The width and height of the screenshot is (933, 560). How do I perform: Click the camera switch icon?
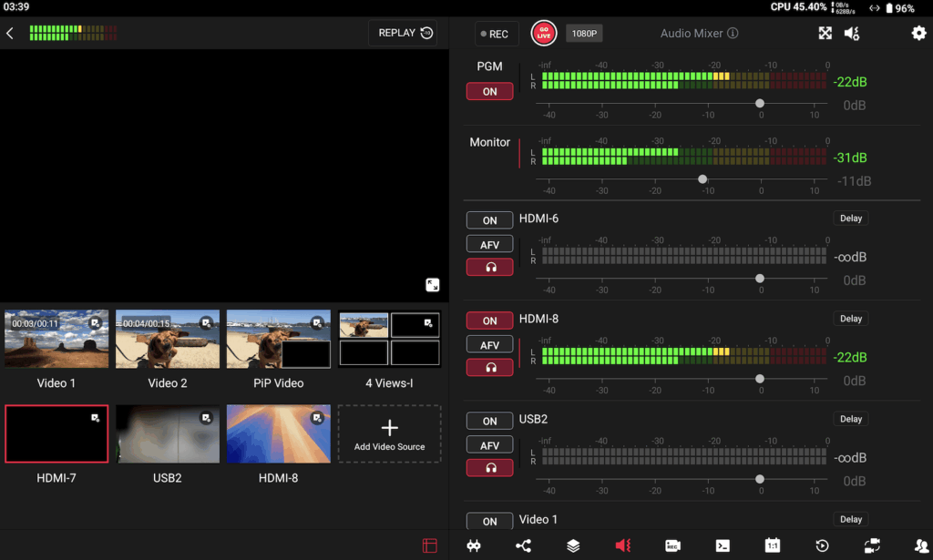[872, 545]
